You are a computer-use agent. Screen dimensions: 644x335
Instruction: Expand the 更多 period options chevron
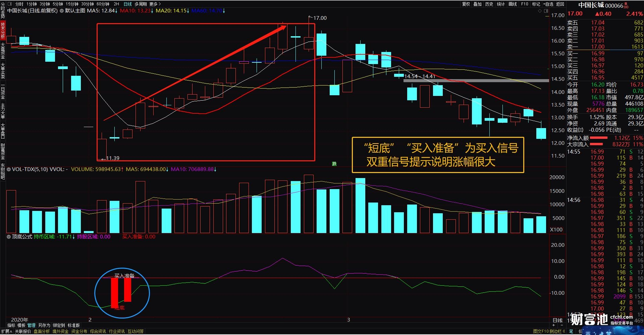[x=160, y=4]
